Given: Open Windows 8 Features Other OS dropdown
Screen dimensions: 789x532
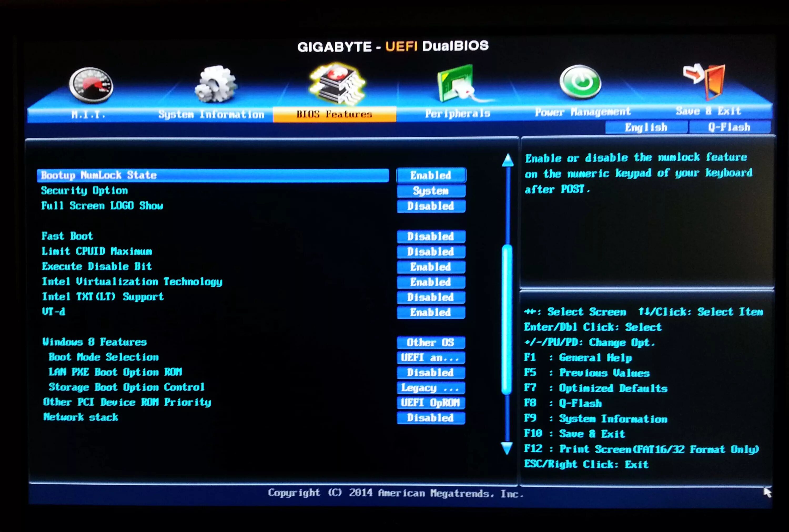Looking at the screenshot, I should tap(431, 343).
